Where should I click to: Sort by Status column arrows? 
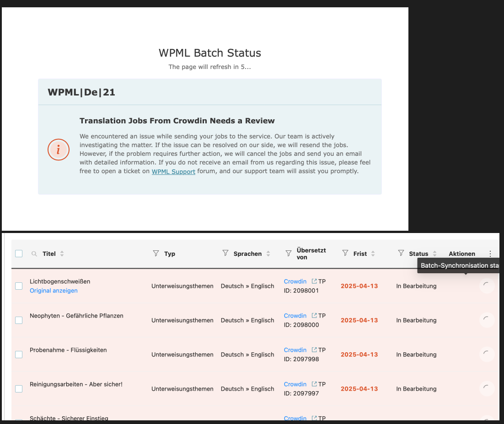click(434, 254)
